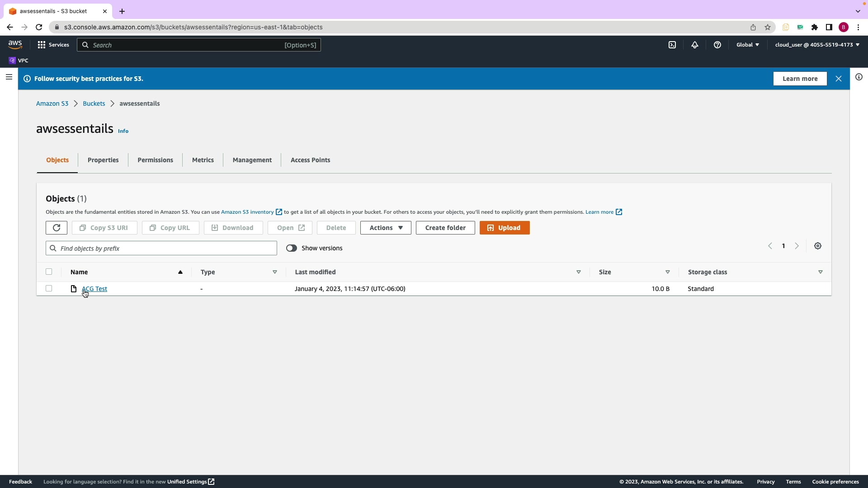Select the ACG Test object checkbox
Viewport: 868px width, 488px height.
(49, 288)
